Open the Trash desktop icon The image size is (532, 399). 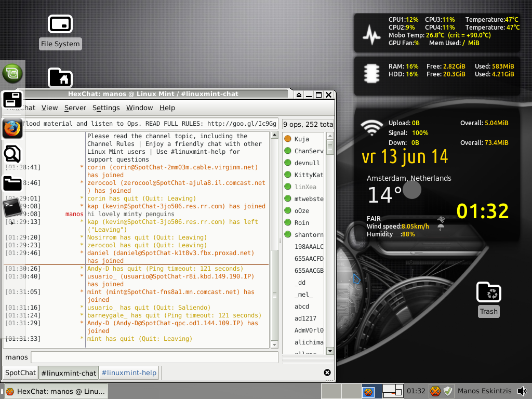tap(488, 300)
